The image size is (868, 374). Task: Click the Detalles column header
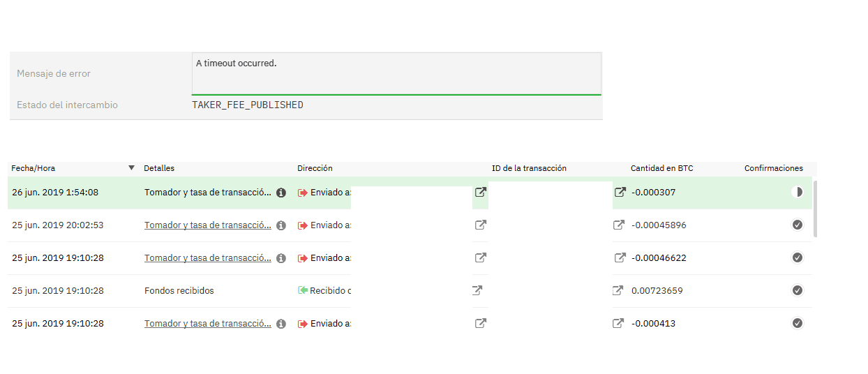159,168
